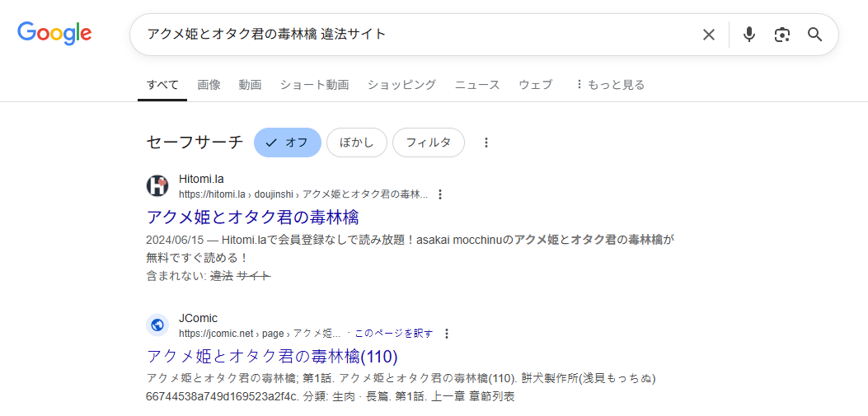Switch to the ウェブ tab

[x=535, y=85]
